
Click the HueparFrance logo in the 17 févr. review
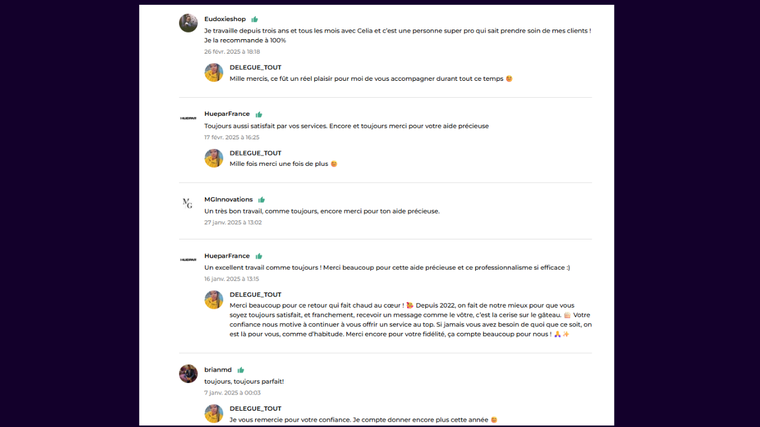(188, 118)
